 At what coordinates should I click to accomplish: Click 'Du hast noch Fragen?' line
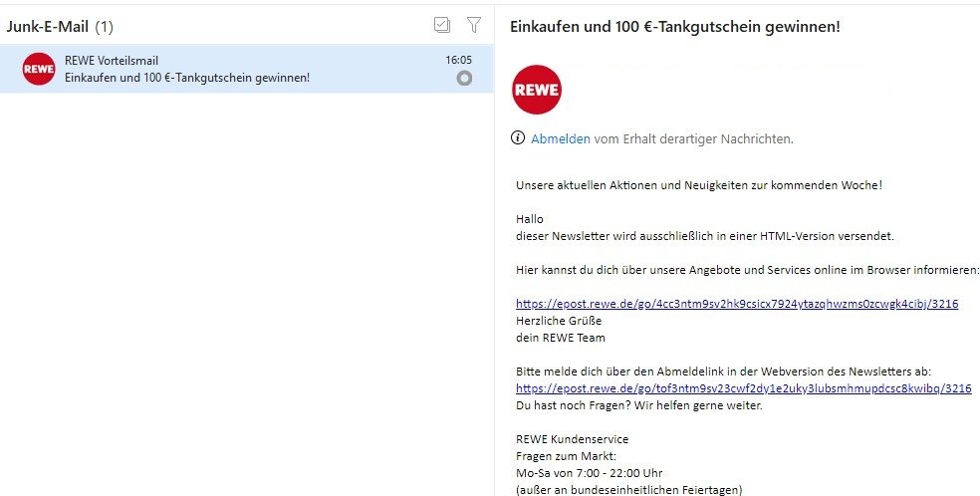[638, 405]
